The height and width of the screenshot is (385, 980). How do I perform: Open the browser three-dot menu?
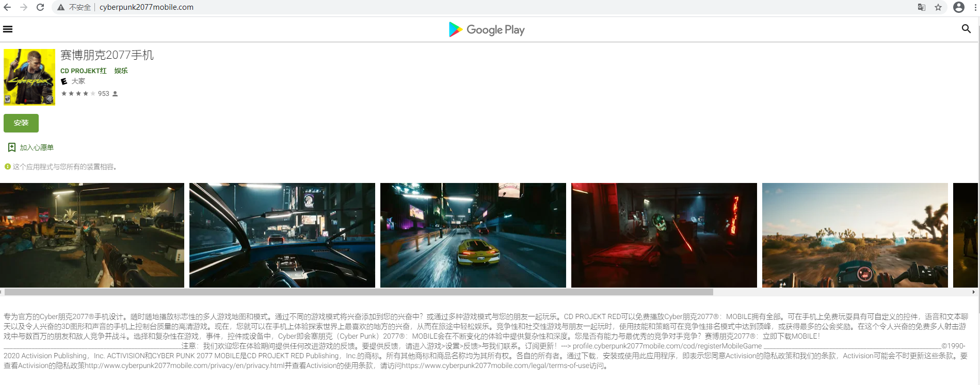[975, 7]
